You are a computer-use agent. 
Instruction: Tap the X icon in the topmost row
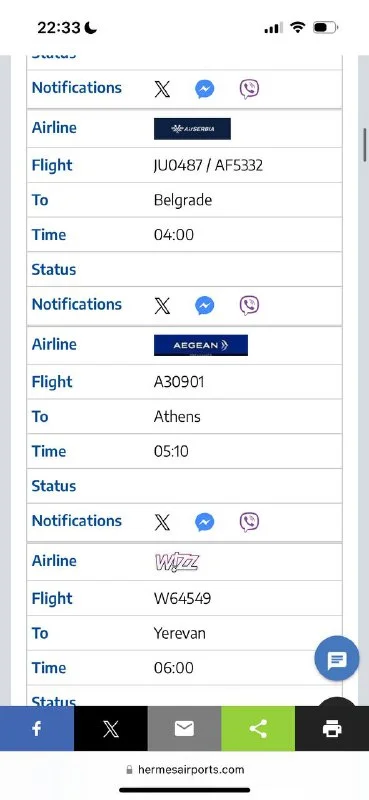[x=162, y=89]
